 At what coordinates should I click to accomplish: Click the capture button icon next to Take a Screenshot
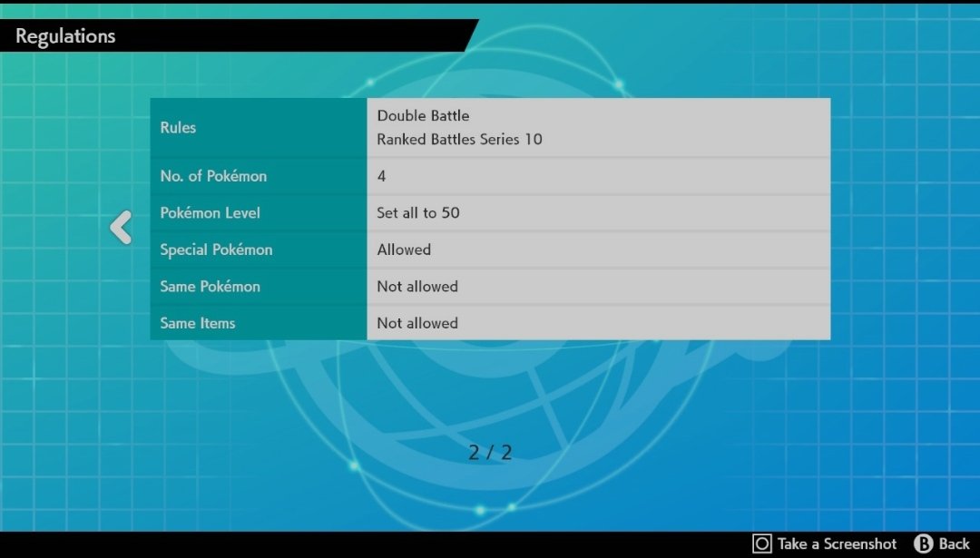(x=761, y=543)
